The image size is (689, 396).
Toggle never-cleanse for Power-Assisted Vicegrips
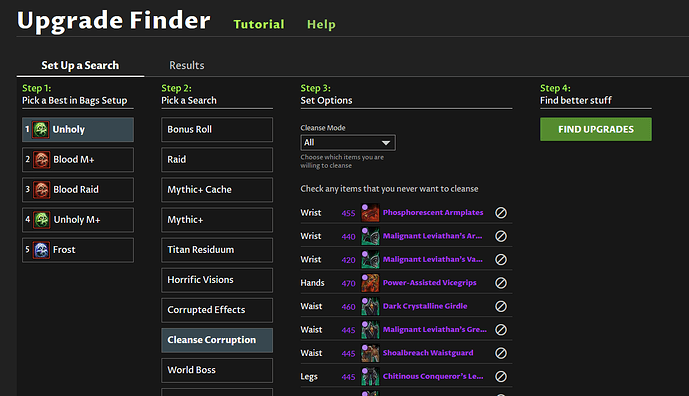(501, 283)
